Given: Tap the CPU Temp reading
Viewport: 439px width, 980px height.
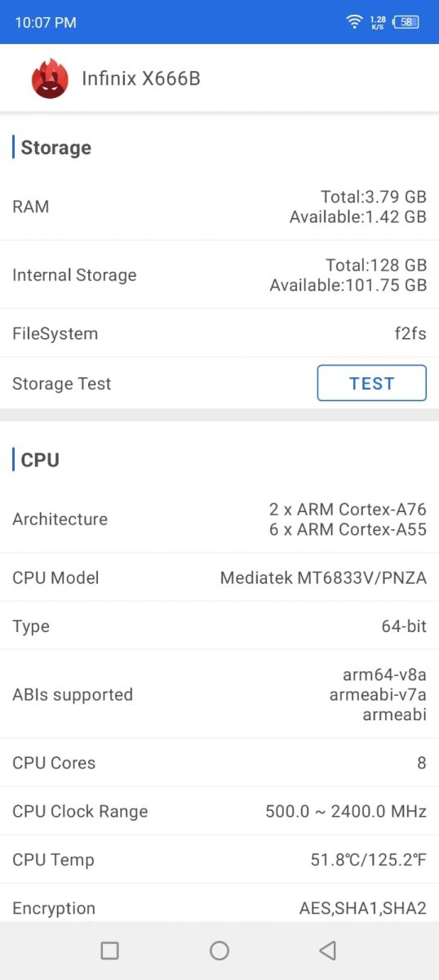Looking at the screenshot, I should (369, 860).
